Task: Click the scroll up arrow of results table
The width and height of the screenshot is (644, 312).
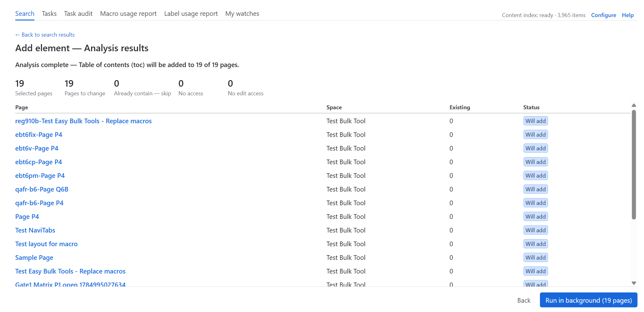Action: 634,106
